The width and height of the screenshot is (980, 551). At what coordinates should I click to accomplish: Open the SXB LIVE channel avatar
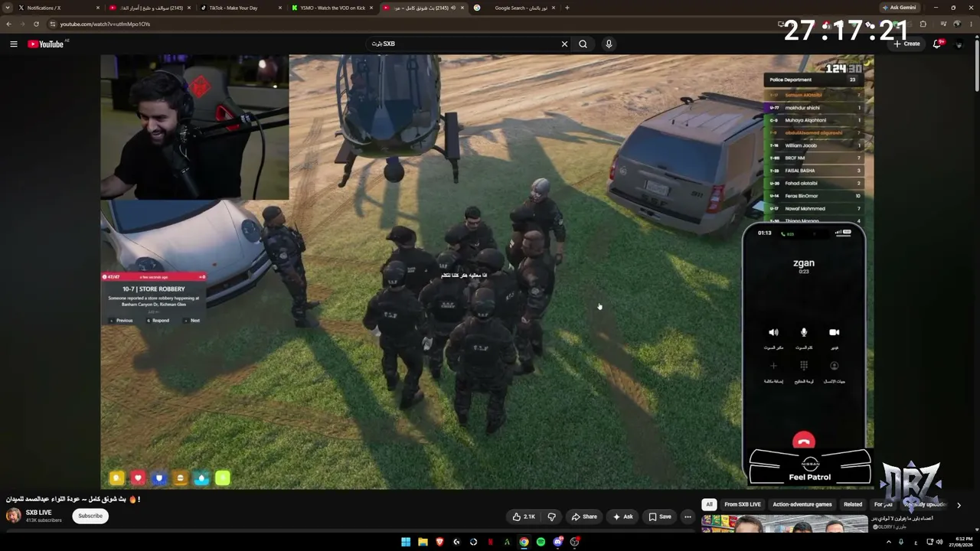pyautogui.click(x=13, y=515)
